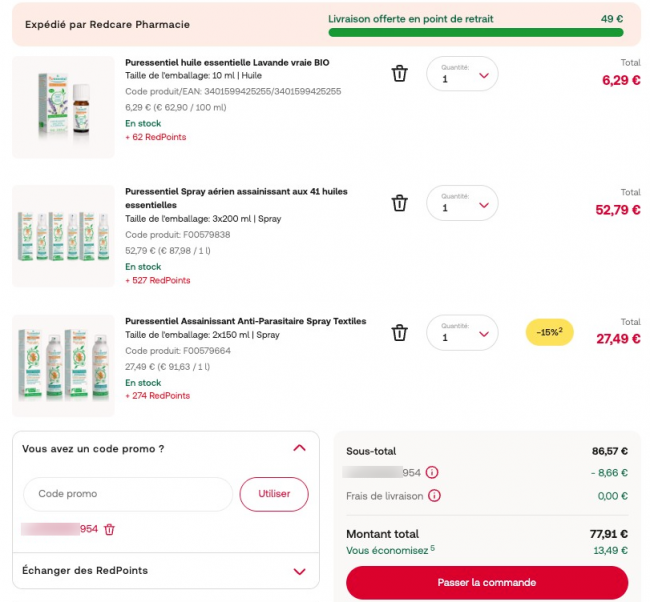Collapse the code promo section
The image size is (650, 602).
(299, 449)
